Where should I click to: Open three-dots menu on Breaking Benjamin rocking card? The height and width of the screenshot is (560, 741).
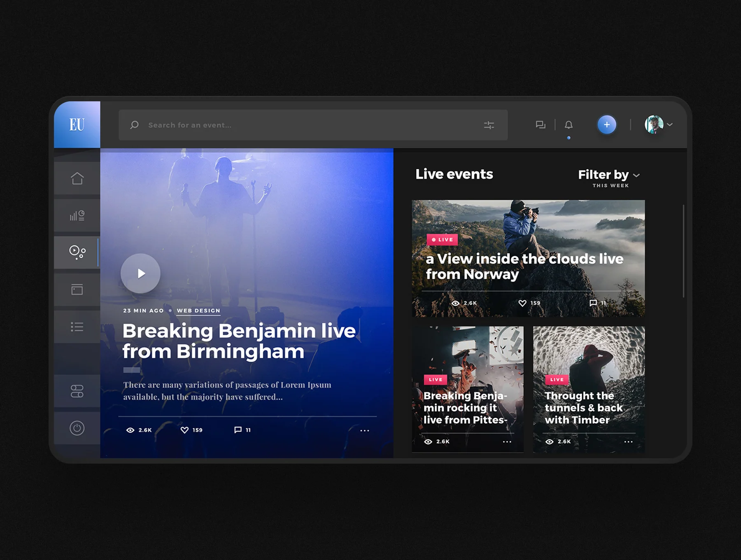(x=507, y=442)
